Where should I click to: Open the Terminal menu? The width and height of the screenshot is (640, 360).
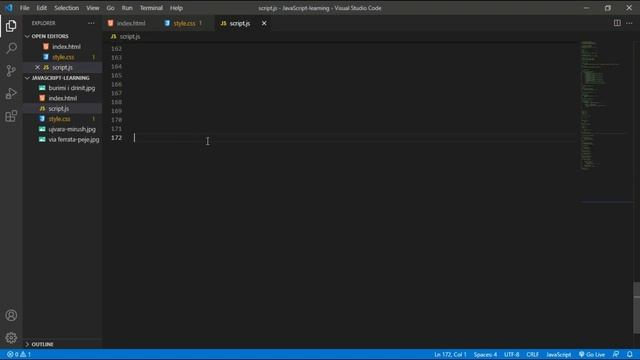point(151,8)
